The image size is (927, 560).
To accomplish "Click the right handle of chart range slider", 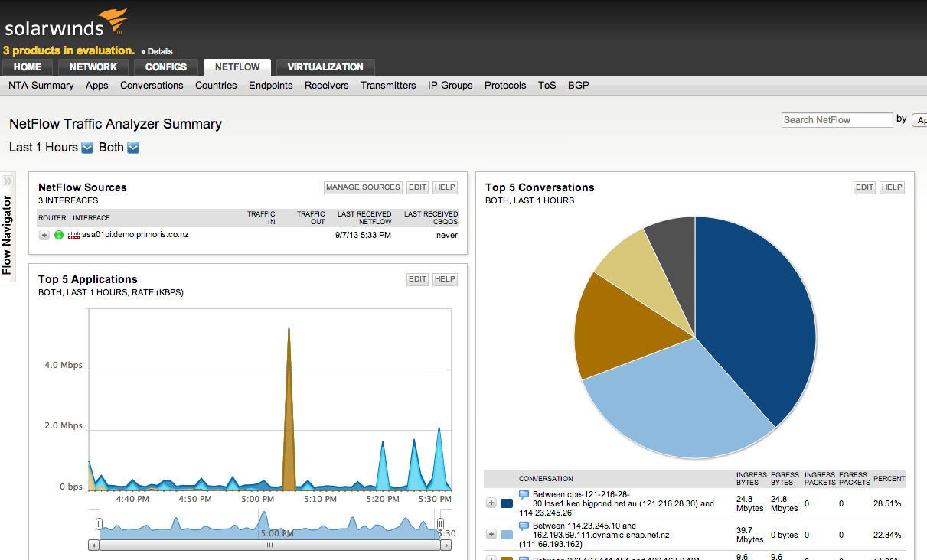I will point(440,523).
